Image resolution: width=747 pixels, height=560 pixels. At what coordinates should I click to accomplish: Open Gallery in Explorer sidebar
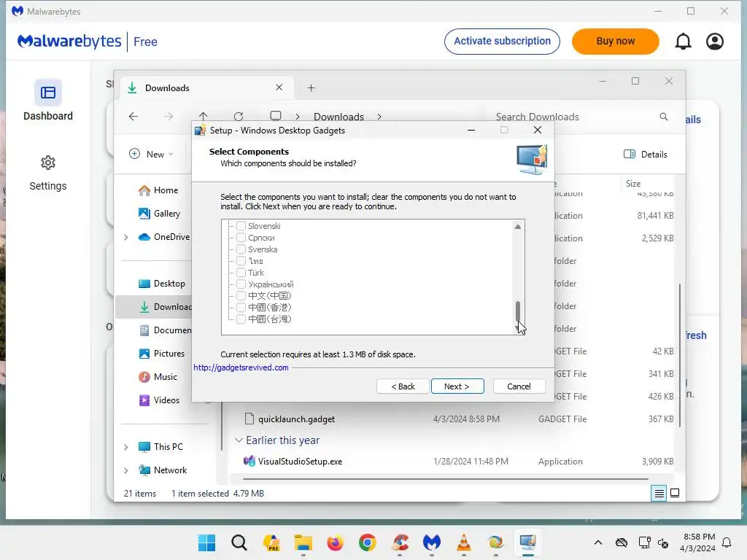tap(160, 214)
